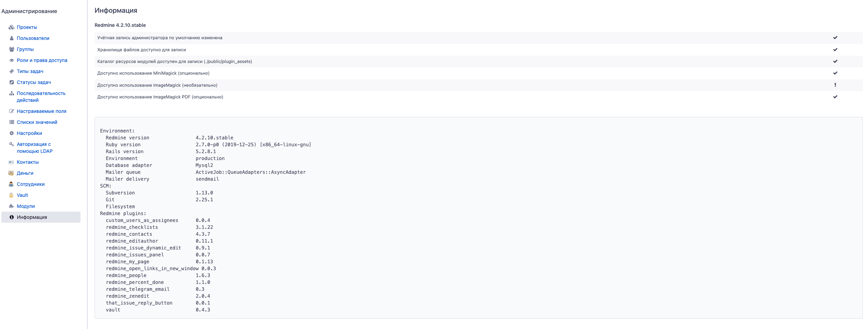Image resolution: width=868 pixels, height=329 pixels.
Task: Click the Redmine 4.2.10.stable heading
Action: click(120, 25)
